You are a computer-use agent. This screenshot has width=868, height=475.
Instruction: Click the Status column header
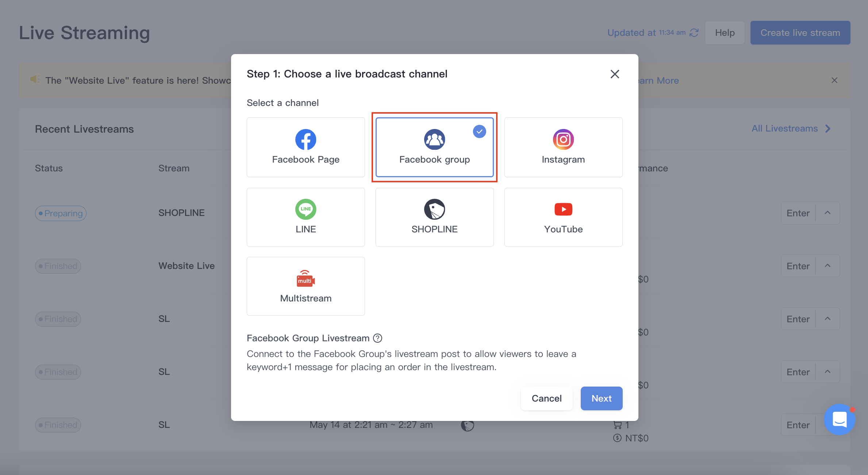coord(49,168)
